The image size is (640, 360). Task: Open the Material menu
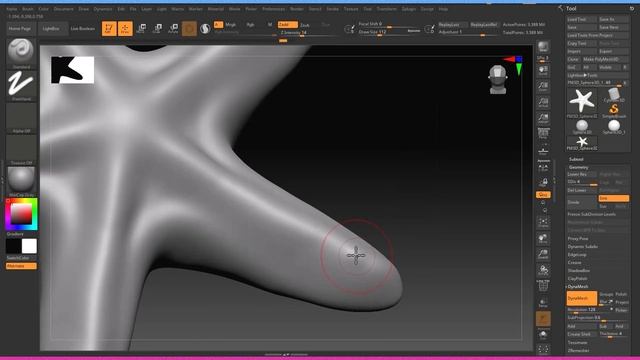point(216,9)
